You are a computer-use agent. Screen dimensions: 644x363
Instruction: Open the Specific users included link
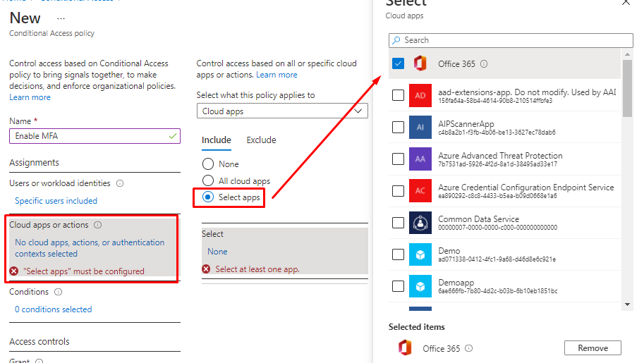[56, 201]
